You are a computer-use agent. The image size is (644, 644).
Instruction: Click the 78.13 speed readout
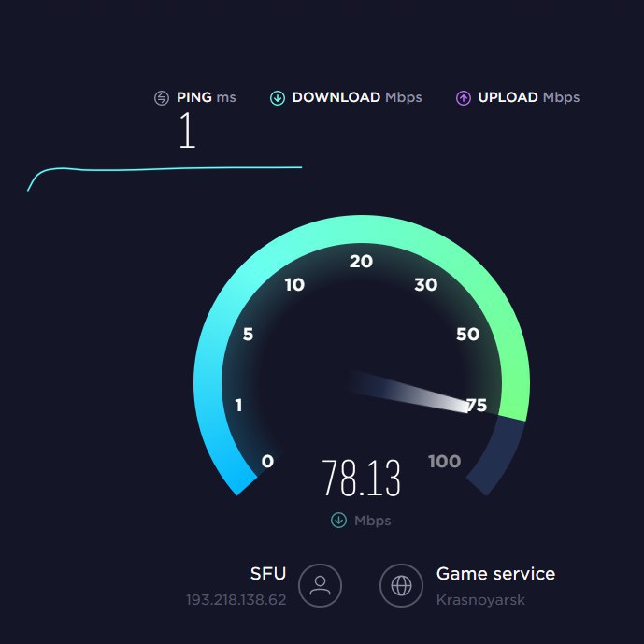click(x=361, y=478)
